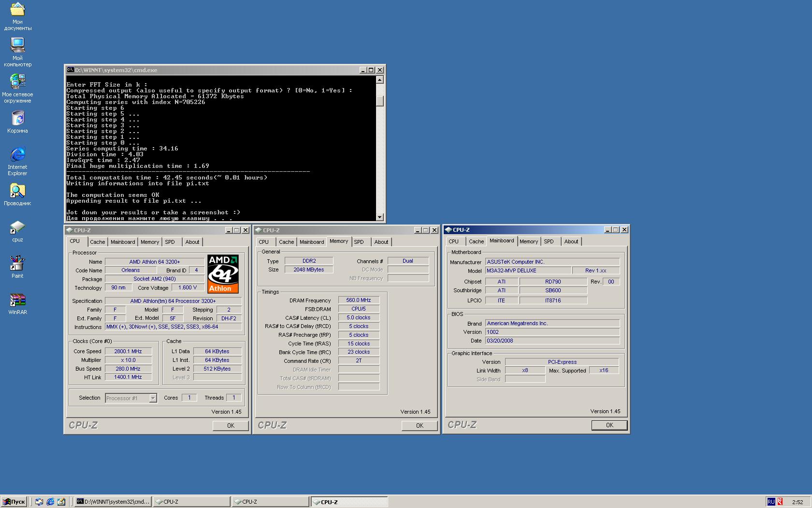Image resolution: width=812 pixels, height=508 pixels.
Task: Open Memory tab in Mainboard CPU-Z window
Action: tap(529, 241)
